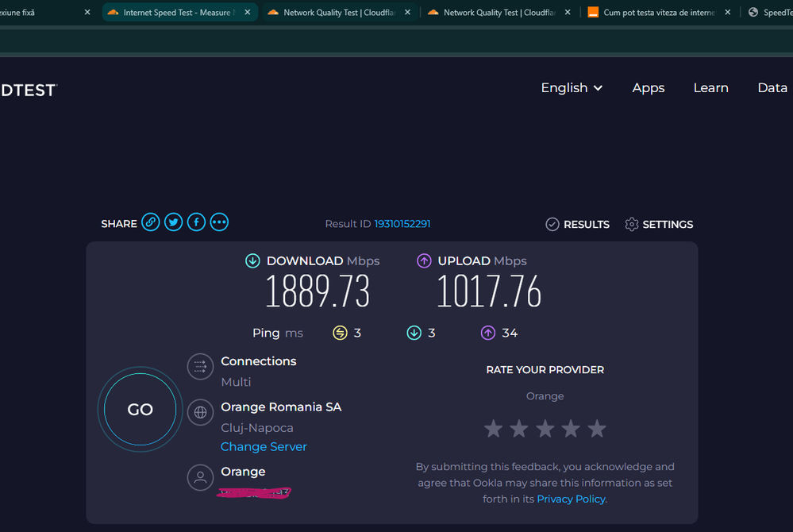The width and height of the screenshot is (793, 532).
Task: Click the upload latency icon showing 34
Action: (488, 333)
